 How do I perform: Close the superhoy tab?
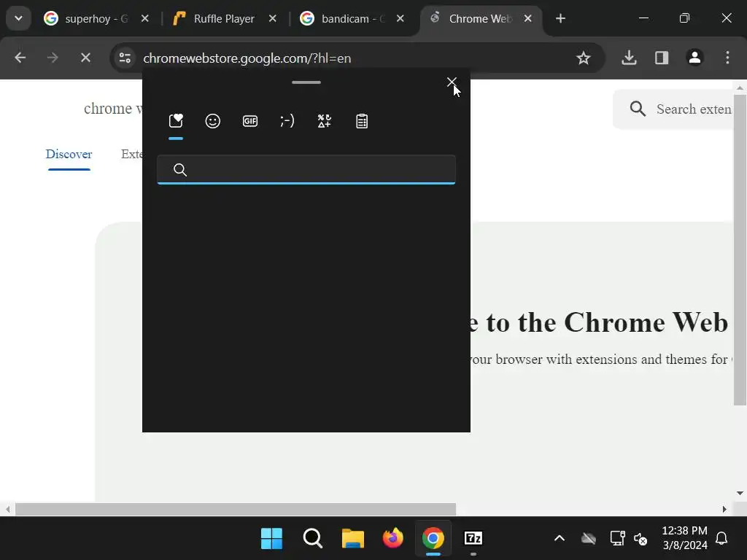coord(145,18)
